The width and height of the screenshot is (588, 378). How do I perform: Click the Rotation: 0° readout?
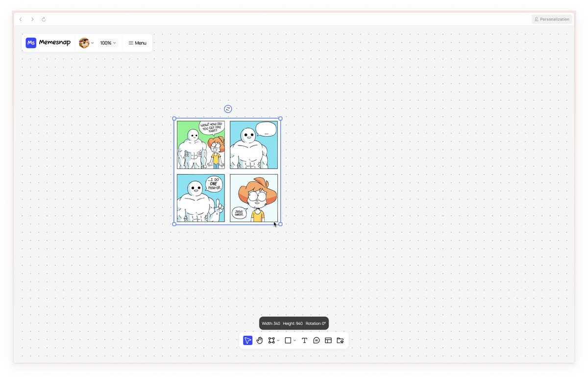(316, 324)
